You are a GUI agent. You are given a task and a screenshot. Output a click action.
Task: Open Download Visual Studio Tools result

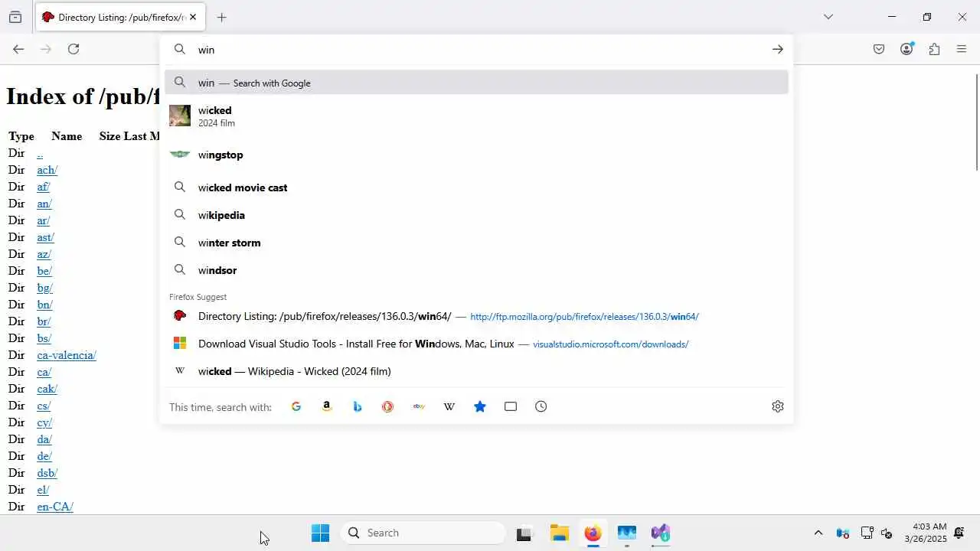click(476, 344)
